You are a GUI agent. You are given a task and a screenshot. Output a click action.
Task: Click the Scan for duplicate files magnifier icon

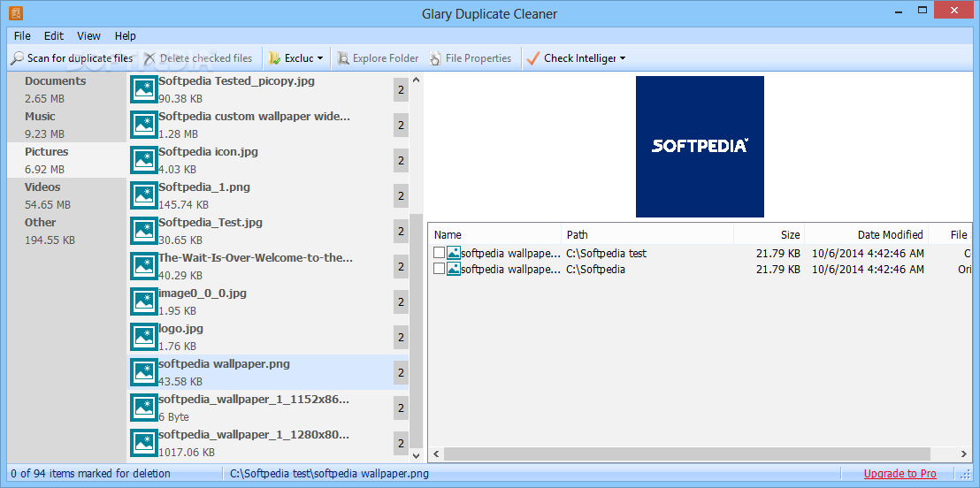coord(18,58)
